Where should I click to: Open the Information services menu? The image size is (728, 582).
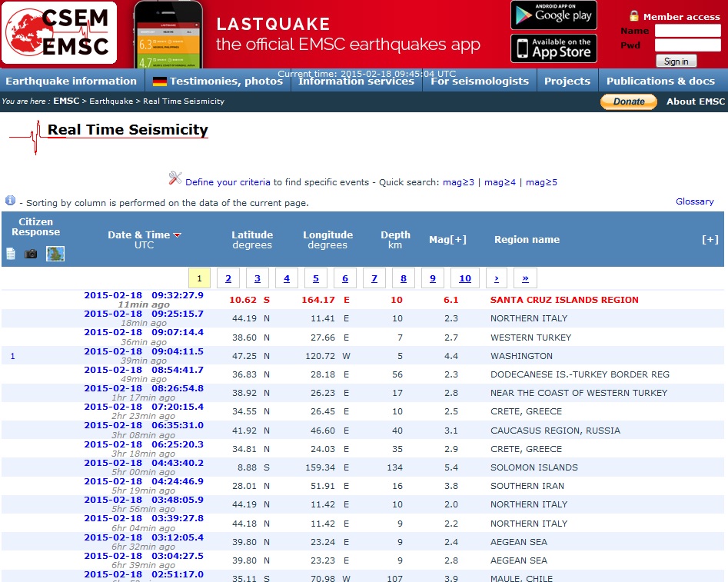coord(356,81)
